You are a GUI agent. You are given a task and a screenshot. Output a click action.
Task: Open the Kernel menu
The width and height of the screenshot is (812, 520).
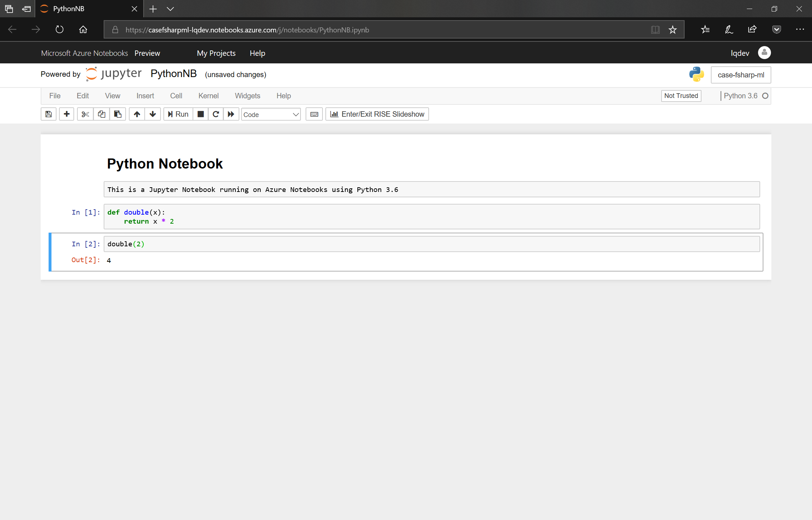(x=208, y=96)
